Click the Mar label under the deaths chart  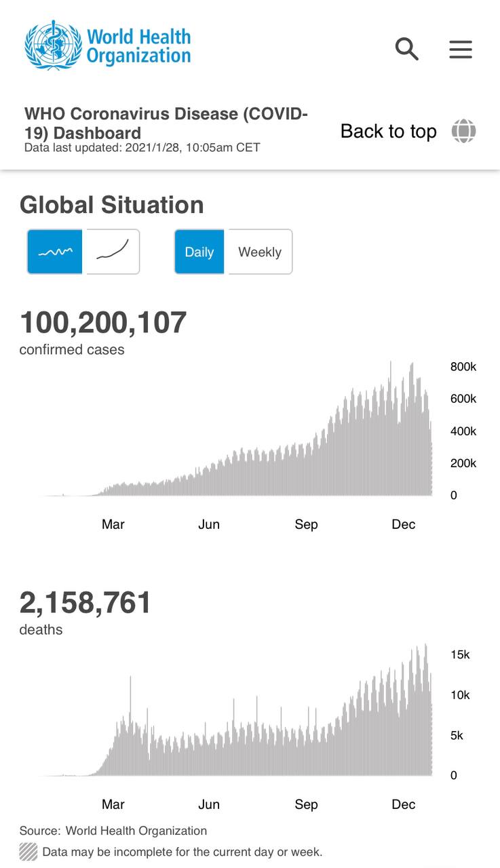click(x=113, y=804)
